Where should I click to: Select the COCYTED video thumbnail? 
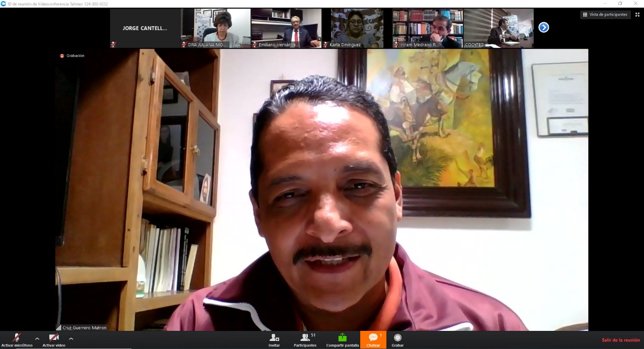(498, 28)
